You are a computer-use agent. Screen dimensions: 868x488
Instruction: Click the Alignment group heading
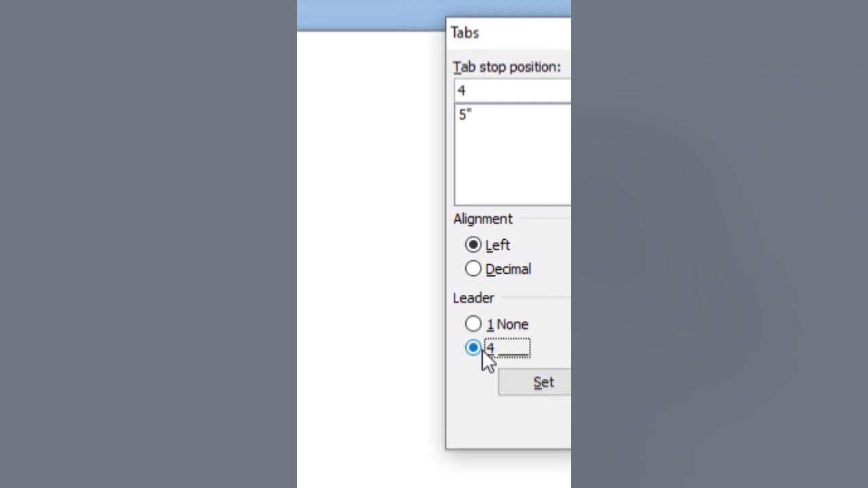pos(483,219)
